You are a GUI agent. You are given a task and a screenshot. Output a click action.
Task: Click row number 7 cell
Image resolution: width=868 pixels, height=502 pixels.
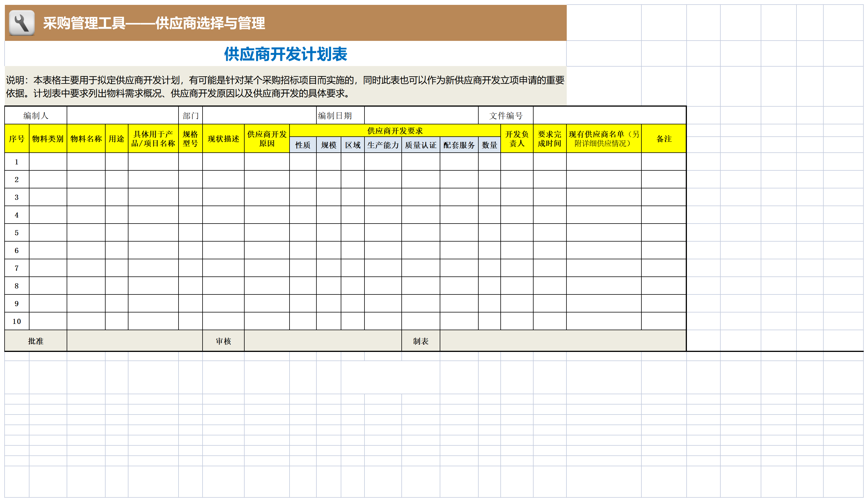(x=17, y=268)
